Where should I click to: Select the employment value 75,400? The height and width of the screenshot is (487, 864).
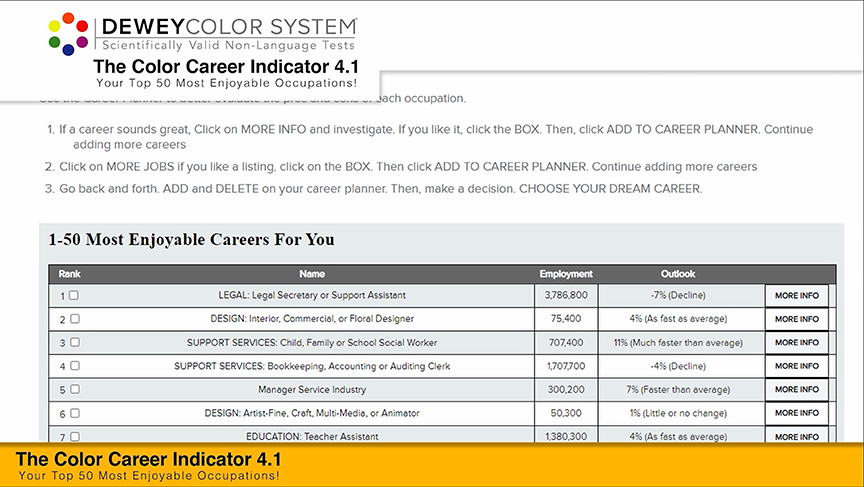(x=566, y=318)
